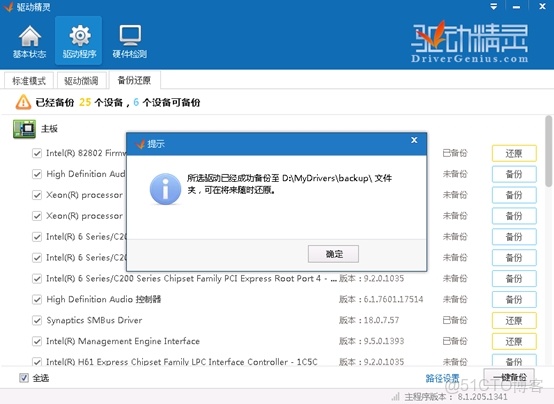Confirm dialog with 确定 button
Image resolution: width=554 pixels, height=404 pixels.
(x=333, y=254)
